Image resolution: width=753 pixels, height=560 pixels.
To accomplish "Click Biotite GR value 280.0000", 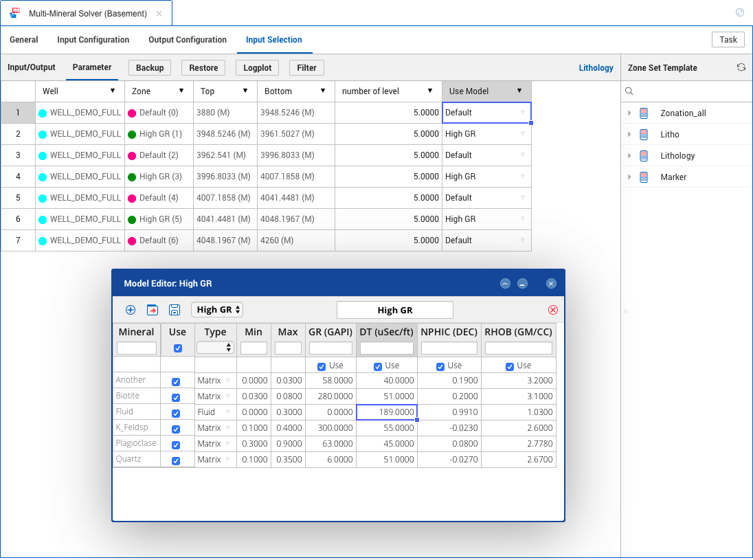I will tap(330, 396).
